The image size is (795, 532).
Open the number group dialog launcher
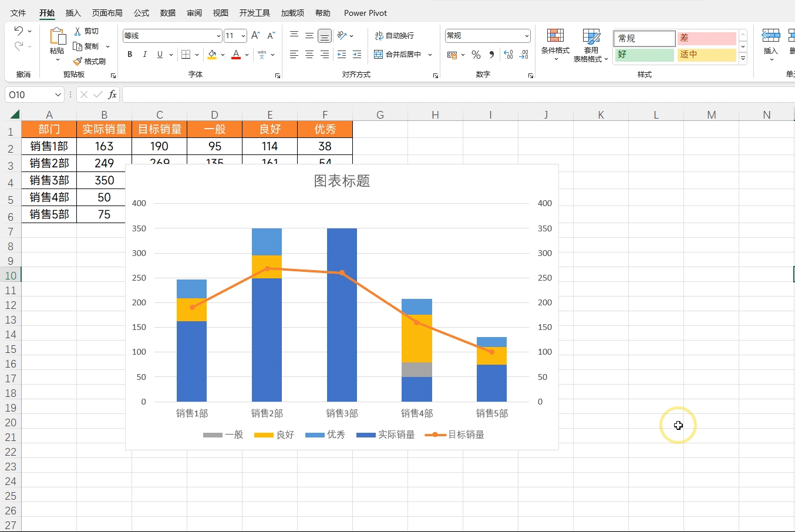(x=531, y=76)
